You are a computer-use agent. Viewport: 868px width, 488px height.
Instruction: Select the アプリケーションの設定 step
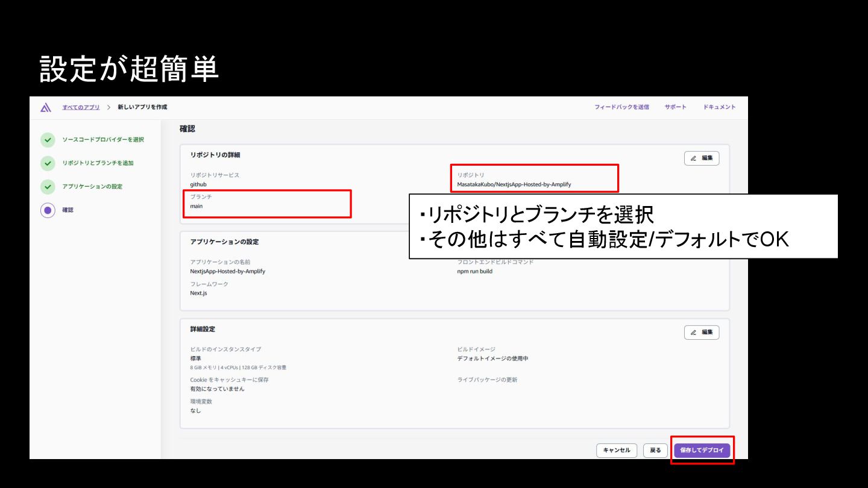[x=92, y=187]
